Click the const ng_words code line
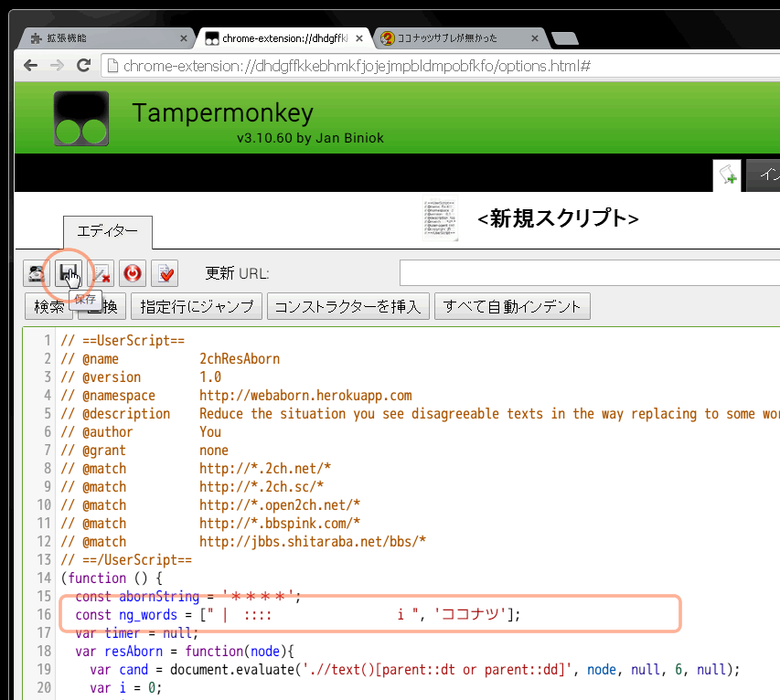780x700 pixels. pos(297,614)
